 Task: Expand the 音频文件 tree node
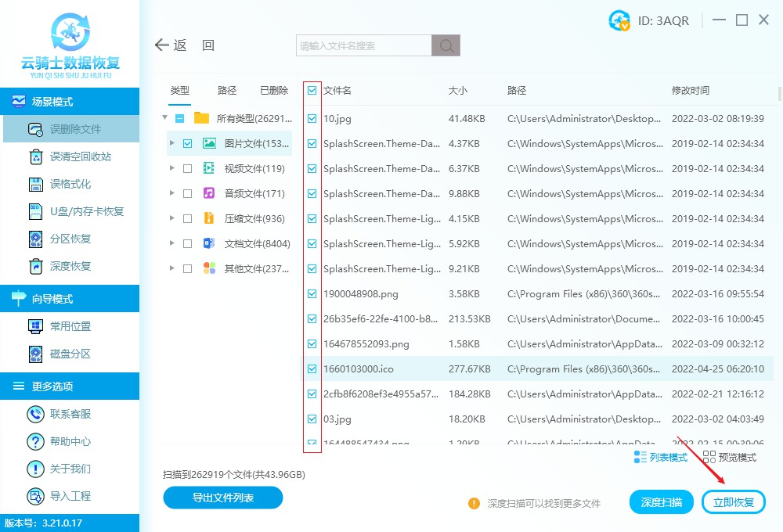point(171,192)
